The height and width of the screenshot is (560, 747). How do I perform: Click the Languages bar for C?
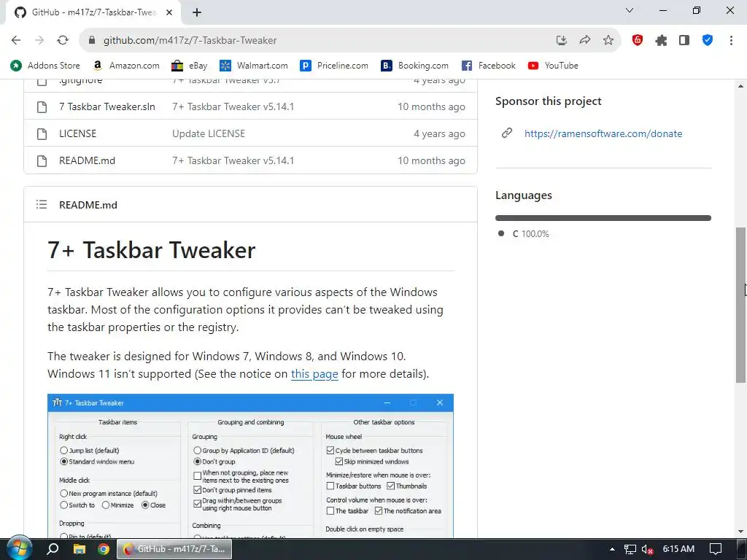tap(603, 218)
